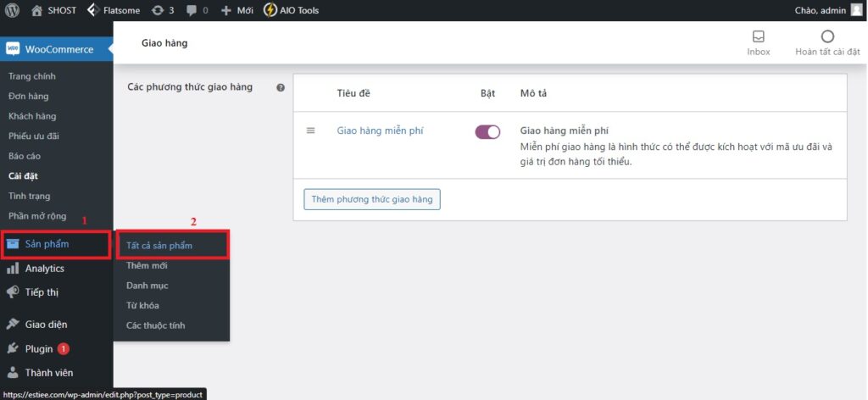Screen dimensions: 868x400
Task: Open the SHOST site home icon
Action: coord(36,11)
